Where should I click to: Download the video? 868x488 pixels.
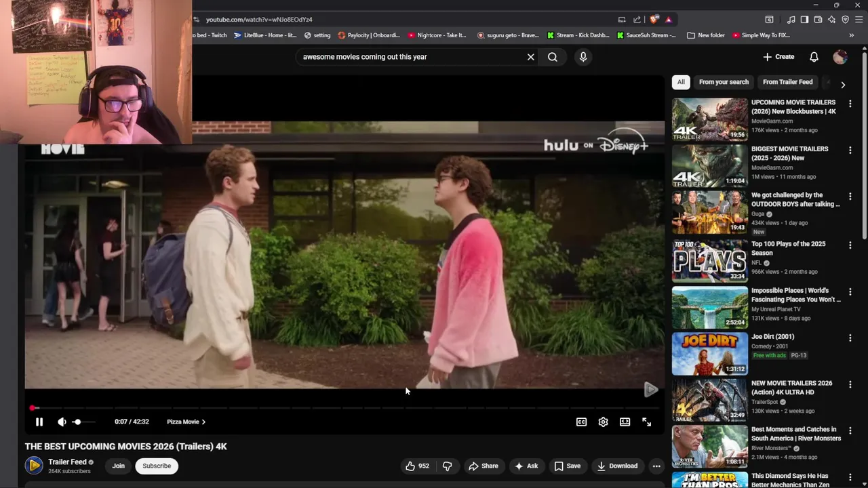point(617,466)
